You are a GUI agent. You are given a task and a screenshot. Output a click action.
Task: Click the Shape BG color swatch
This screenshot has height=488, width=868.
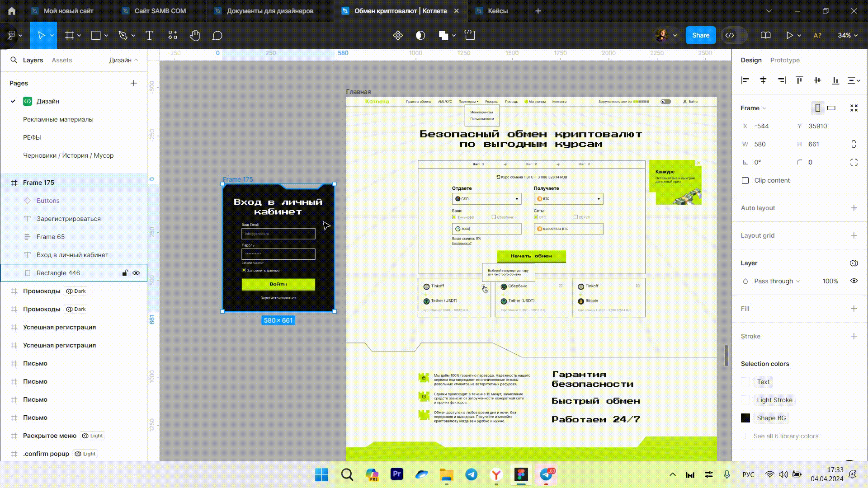click(745, 418)
